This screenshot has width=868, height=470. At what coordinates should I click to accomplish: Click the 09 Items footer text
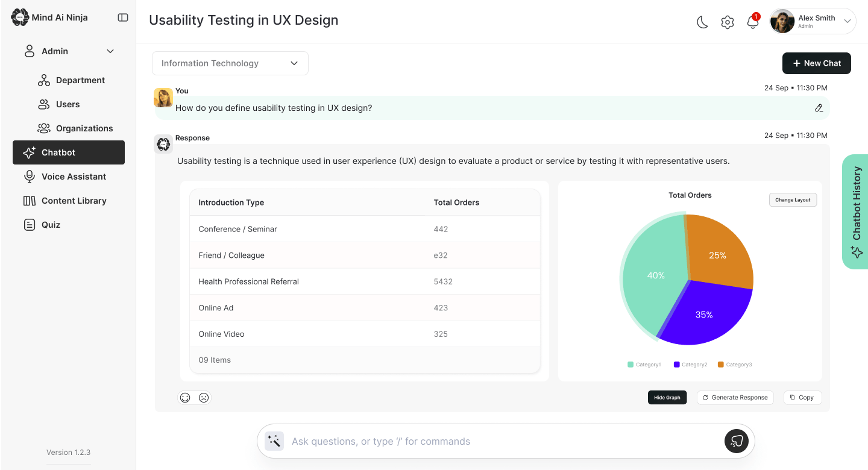click(215, 360)
